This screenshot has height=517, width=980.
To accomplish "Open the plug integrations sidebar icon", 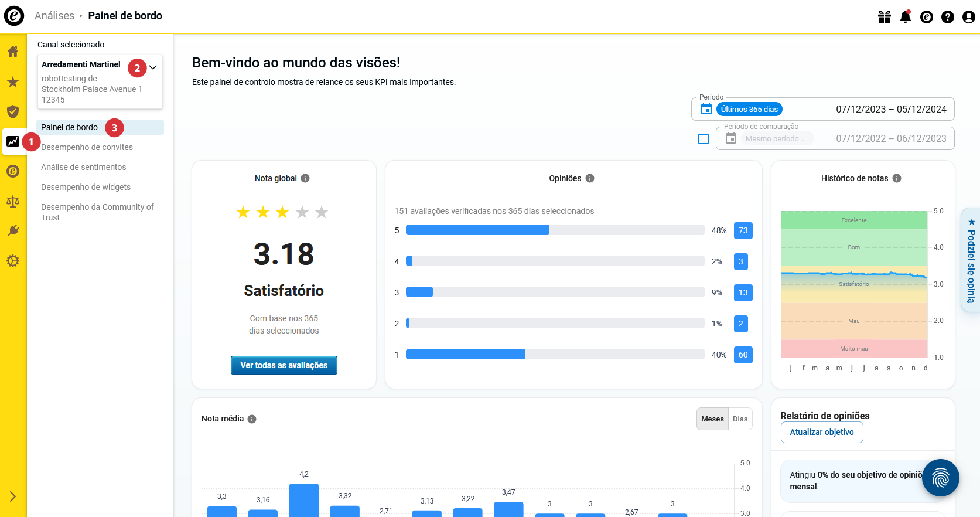I will [x=13, y=231].
